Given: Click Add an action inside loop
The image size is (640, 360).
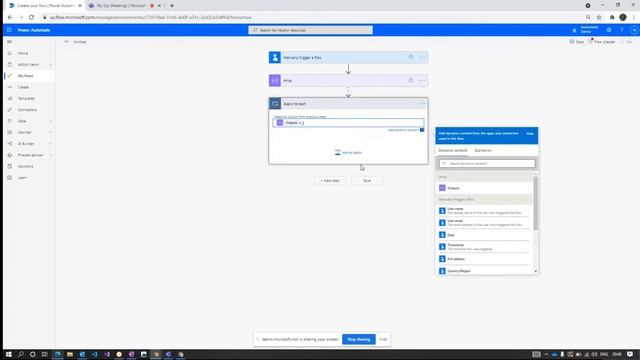Looking at the screenshot, I should tap(348, 153).
